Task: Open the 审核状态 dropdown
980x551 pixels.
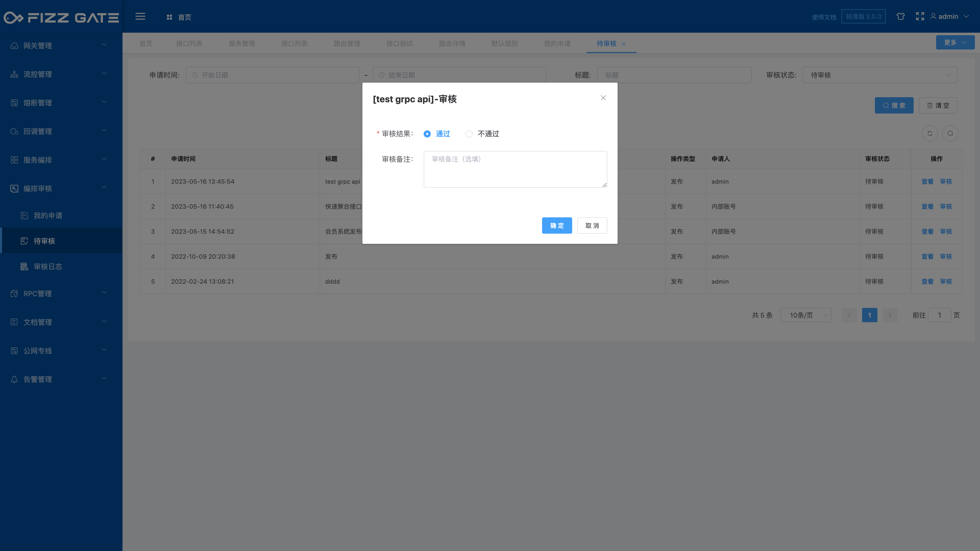Action: (x=879, y=75)
